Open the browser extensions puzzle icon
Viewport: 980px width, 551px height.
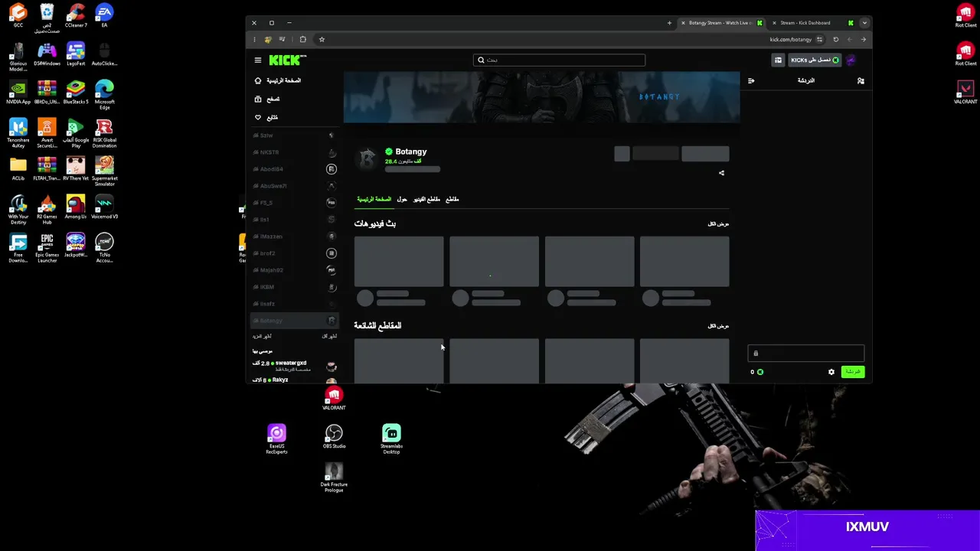[303, 40]
